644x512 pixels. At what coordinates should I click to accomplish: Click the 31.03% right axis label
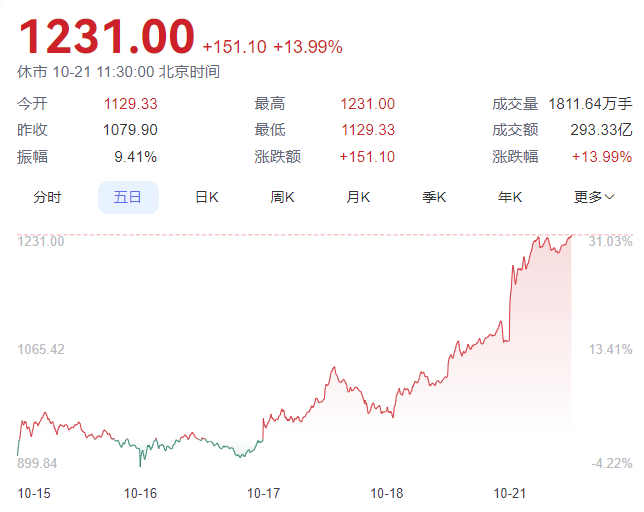tap(611, 241)
